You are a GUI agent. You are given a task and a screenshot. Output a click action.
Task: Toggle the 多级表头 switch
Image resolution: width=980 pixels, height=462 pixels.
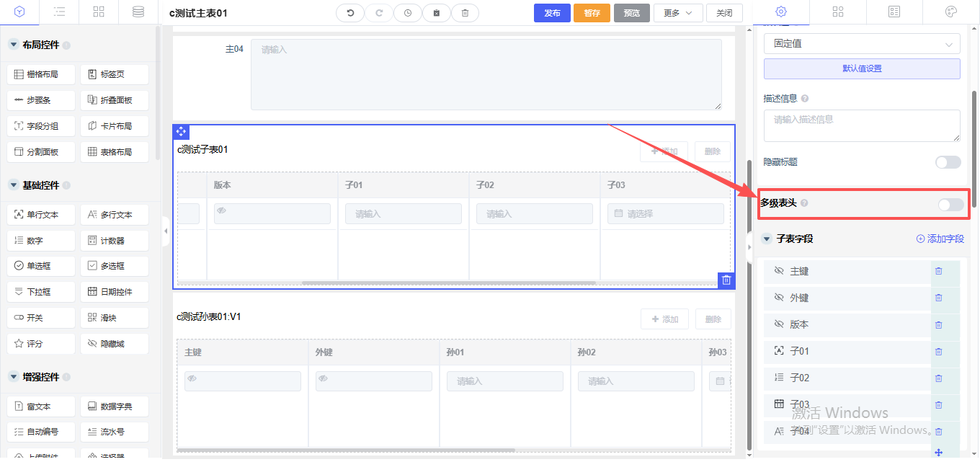tap(950, 205)
